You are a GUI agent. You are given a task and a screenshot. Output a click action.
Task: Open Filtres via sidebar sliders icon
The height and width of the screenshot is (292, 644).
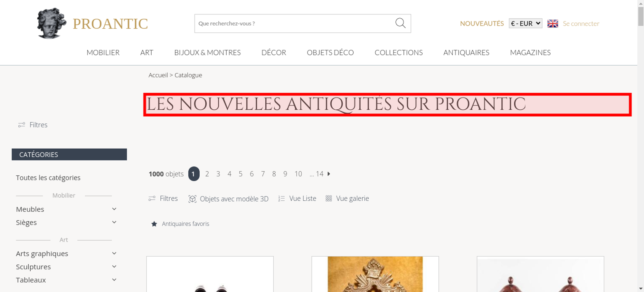coord(22,125)
